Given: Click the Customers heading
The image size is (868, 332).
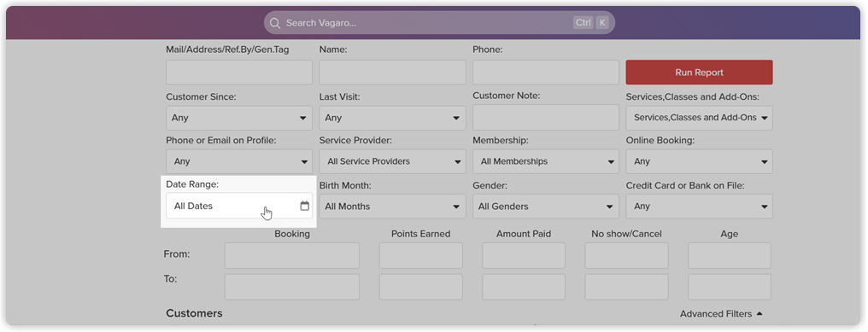Looking at the screenshot, I should click(194, 313).
